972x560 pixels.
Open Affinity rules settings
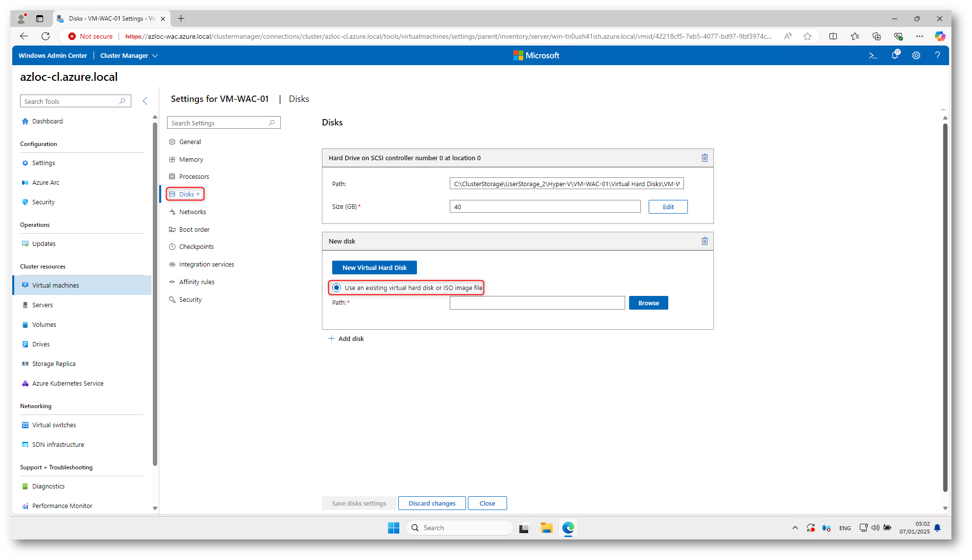pos(196,282)
